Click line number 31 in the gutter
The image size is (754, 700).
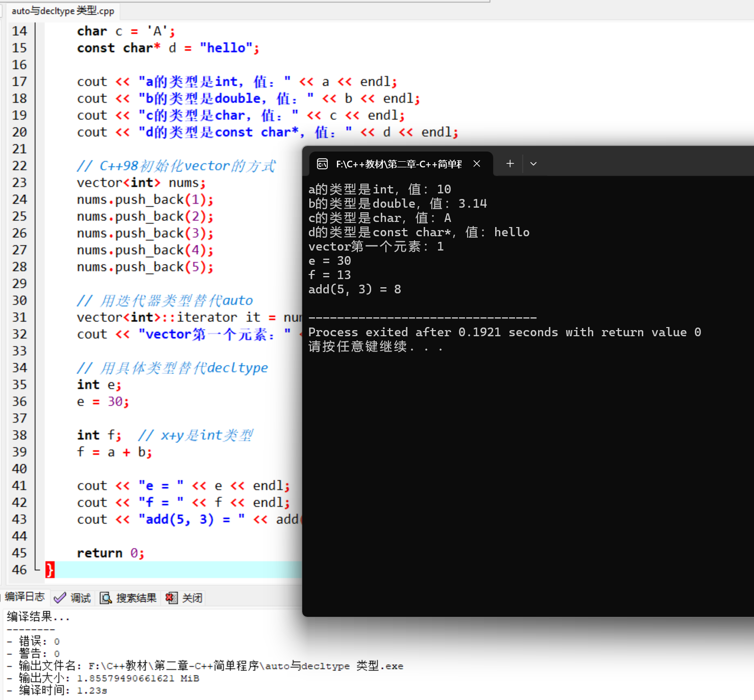(x=19, y=317)
